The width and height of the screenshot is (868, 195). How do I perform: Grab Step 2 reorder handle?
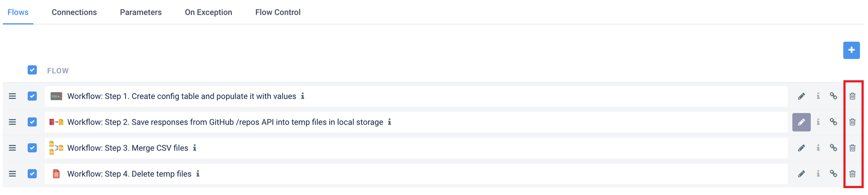click(13, 122)
